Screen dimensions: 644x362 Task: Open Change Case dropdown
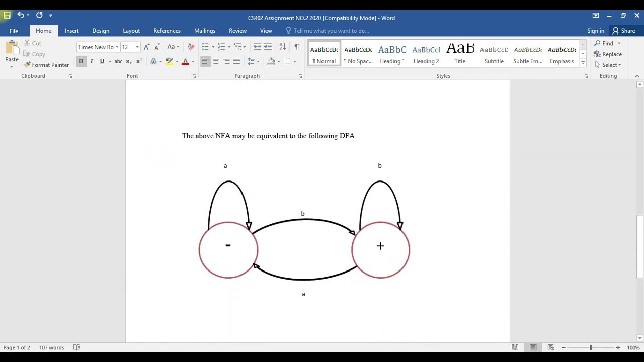173,47
